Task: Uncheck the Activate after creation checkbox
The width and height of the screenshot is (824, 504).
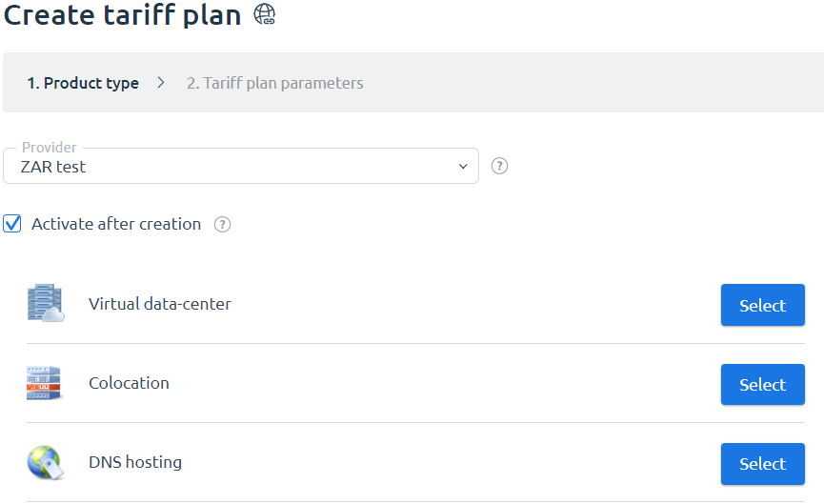Action: 12,223
